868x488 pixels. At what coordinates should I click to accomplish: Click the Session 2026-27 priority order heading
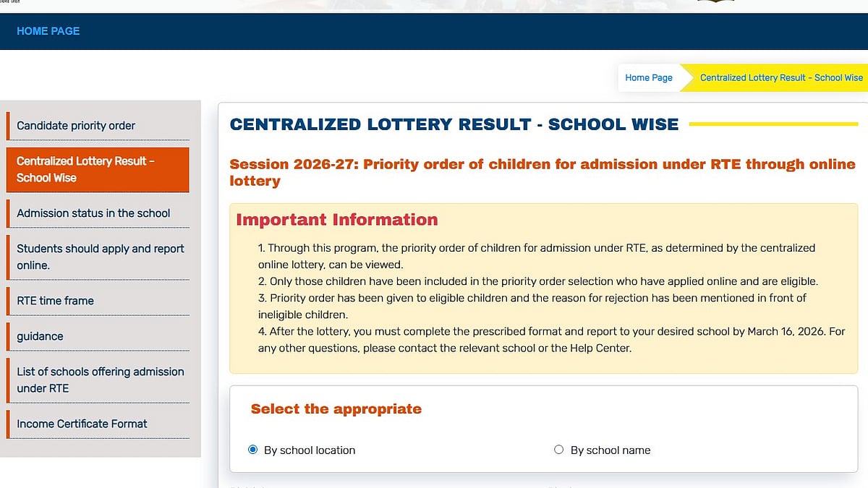(542, 172)
